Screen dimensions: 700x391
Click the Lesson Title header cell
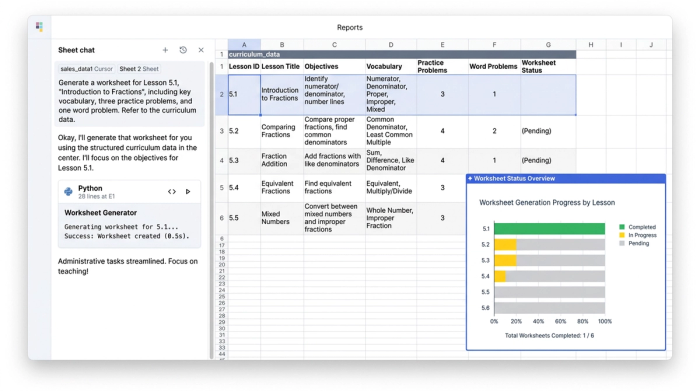[282, 67]
